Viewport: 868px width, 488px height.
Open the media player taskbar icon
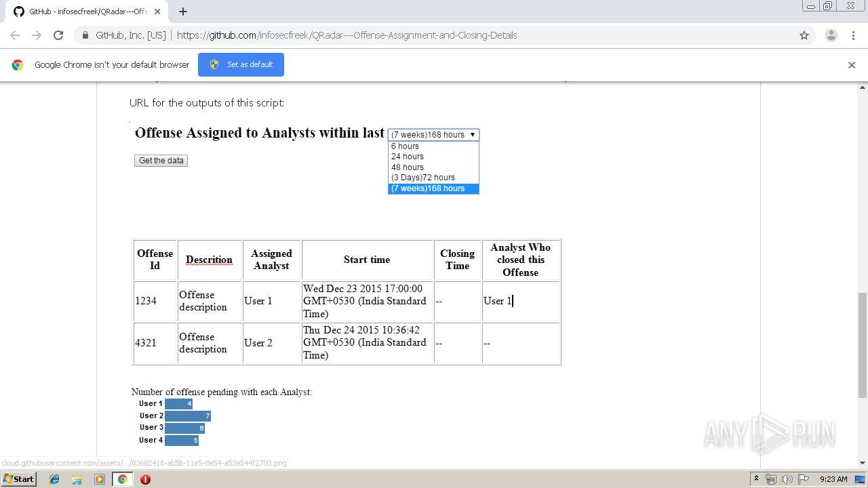click(100, 479)
